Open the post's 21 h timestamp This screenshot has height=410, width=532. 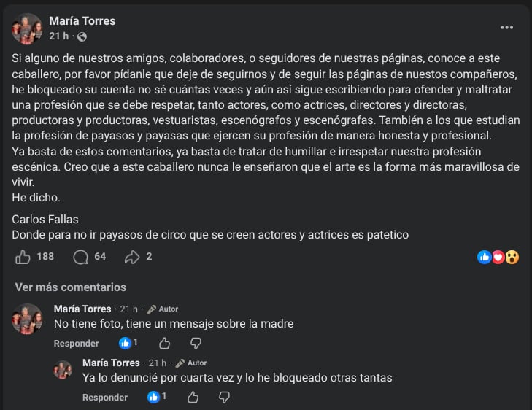tap(58, 36)
